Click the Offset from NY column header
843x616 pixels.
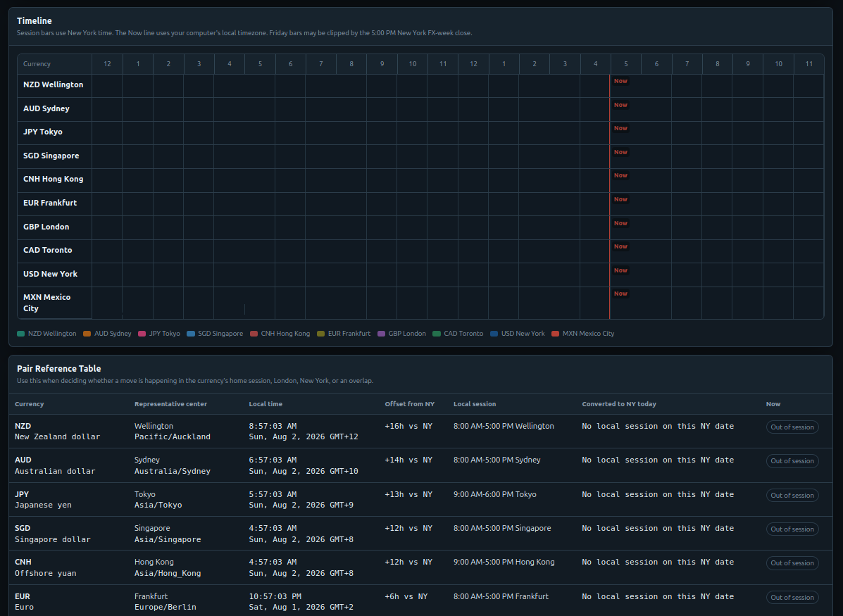pyautogui.click(x=410, y=404)
